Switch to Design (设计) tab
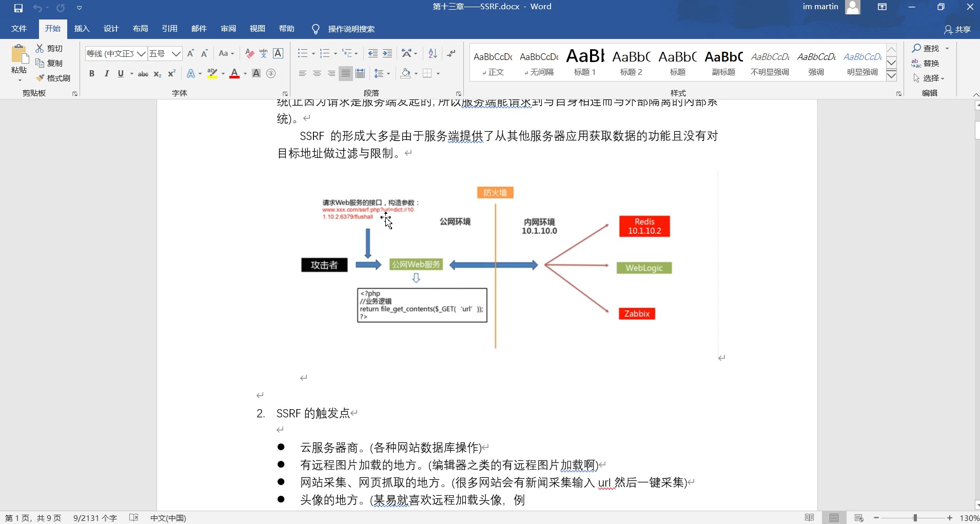 pyautogui.click(x=111, y=29)
